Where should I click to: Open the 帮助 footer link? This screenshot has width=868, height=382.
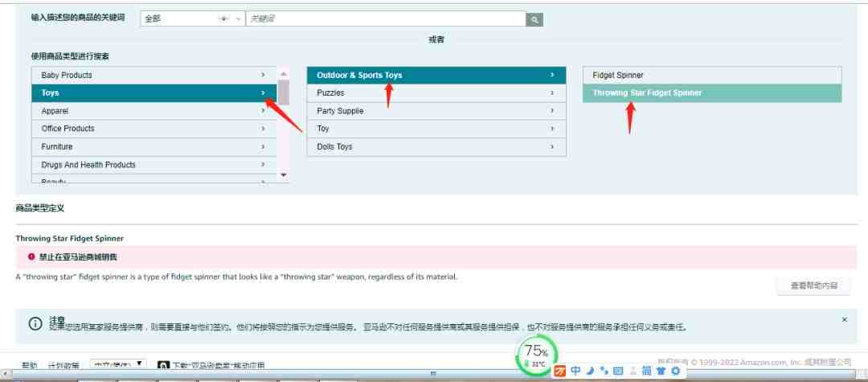[x=30, y=365]
